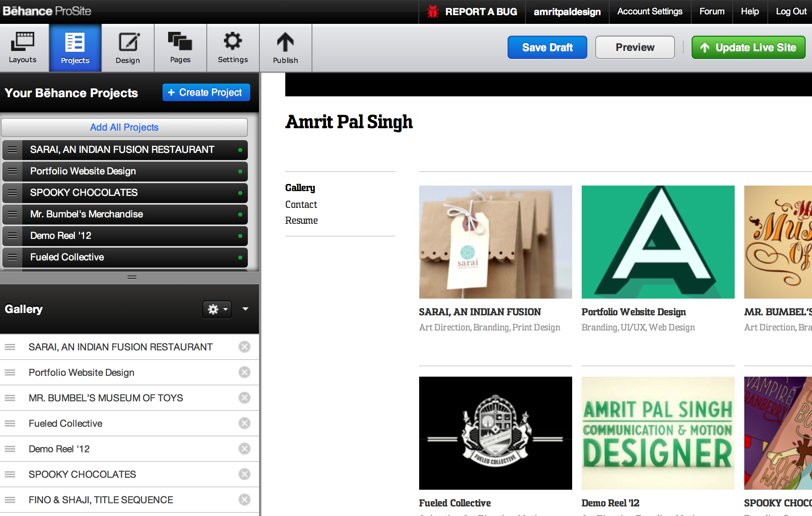Open the Gallery gear settings dropdown
Screen dimensions: 812x516
pyautogui.click(x=217, y=309)
